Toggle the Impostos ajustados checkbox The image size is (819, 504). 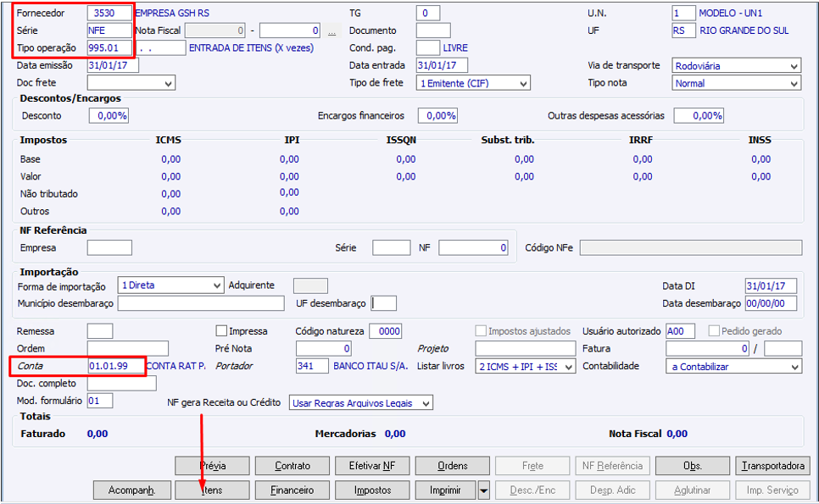pyautogui.click(x=481, y=331)
